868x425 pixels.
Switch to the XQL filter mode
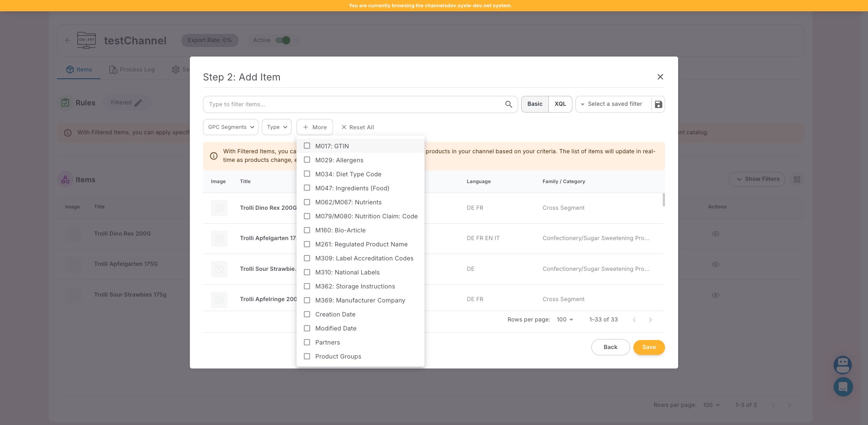point(560,104)
